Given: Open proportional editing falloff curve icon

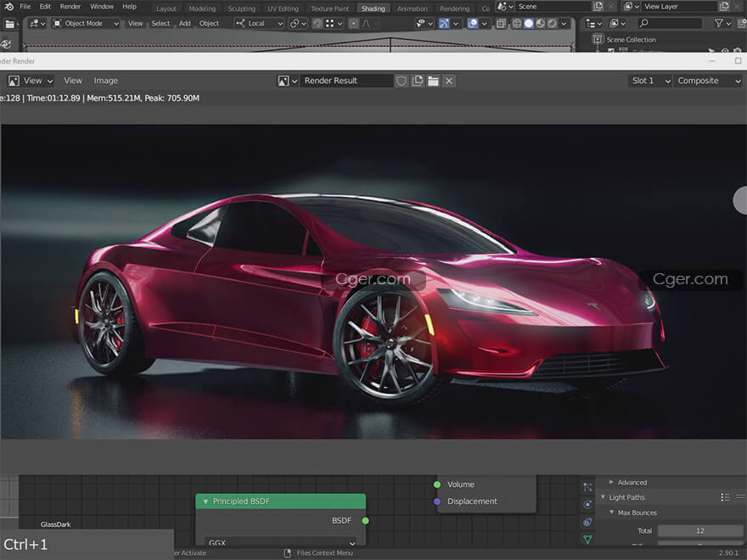Looking at the screenshot, I should (368, 24).
